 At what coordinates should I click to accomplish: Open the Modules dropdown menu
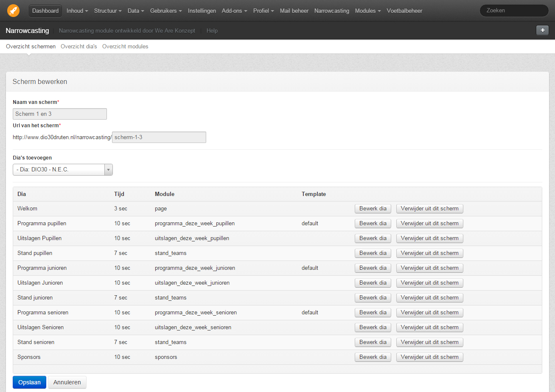(368, 11)
